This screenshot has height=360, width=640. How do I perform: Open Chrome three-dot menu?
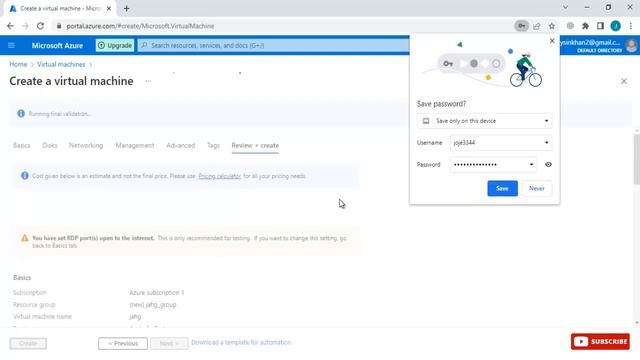click(631, 26)
